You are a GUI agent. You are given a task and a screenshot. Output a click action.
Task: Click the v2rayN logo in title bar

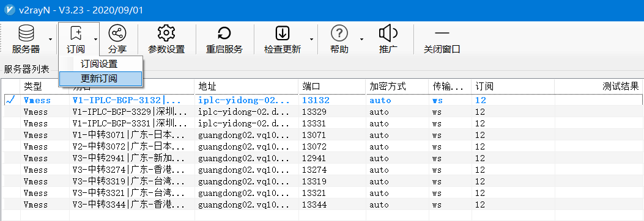[x=9, y=10]
